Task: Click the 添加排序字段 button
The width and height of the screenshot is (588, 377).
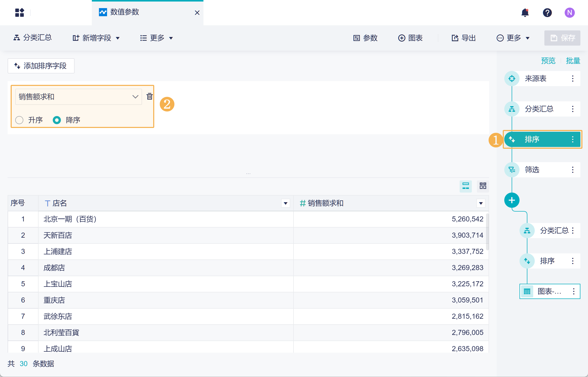Action: pos(41,66)
